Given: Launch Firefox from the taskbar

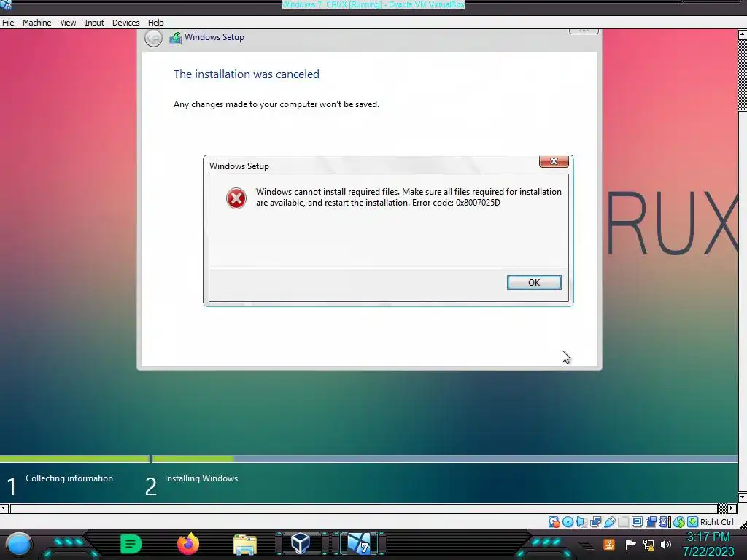Looking at the screenshot, I should [x=187, y=544].
